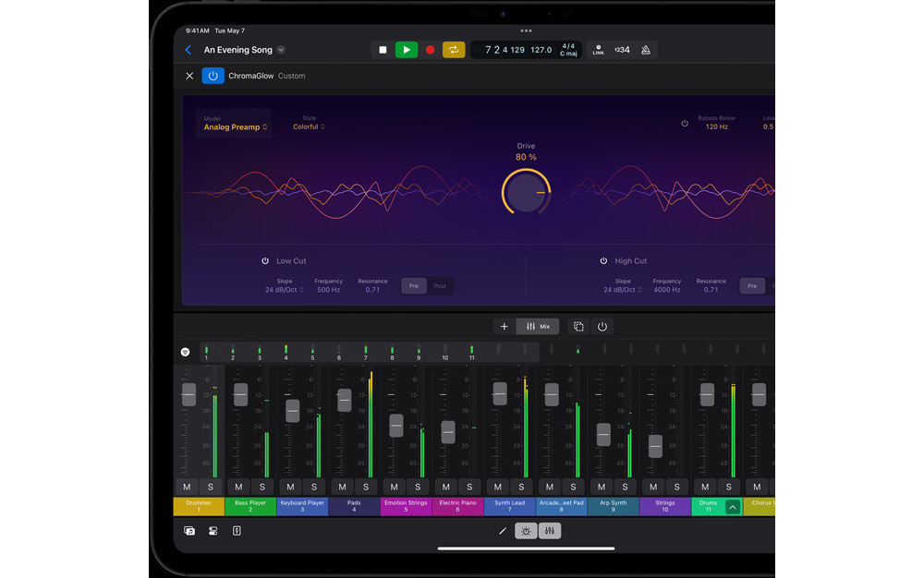
Task: Open the inspector switches icon in bottom bar
Action: pyautogui.click(x=213, y=531)
